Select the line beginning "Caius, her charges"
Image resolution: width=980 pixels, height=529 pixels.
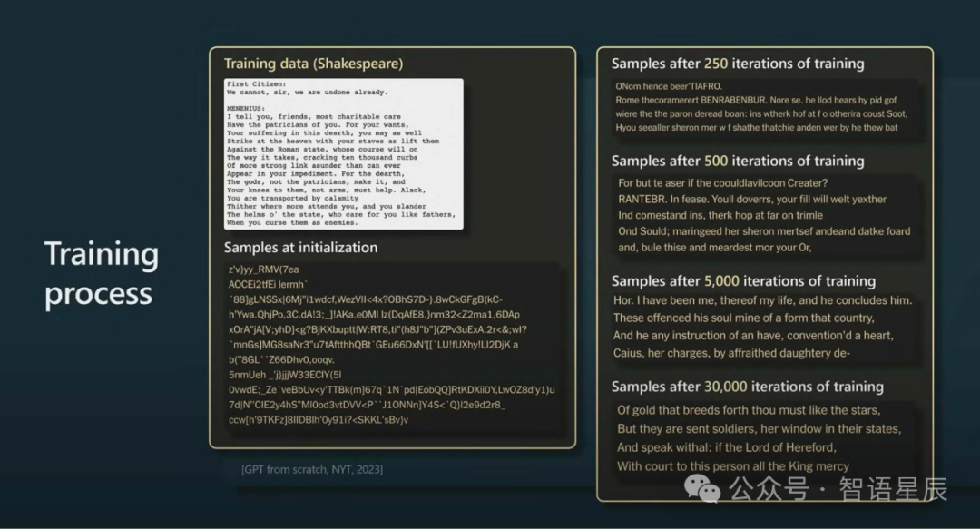click(732, 353)
